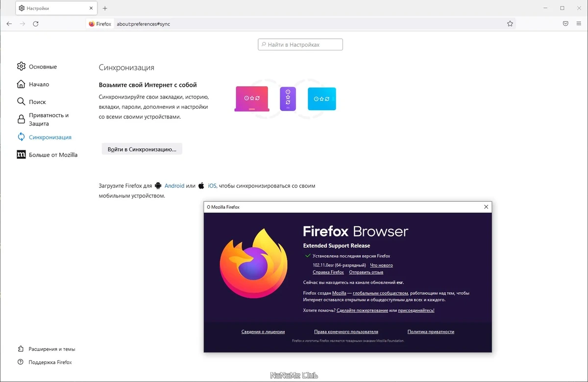Click the Android robot icon
588x382 pixels.
point(158,186)
